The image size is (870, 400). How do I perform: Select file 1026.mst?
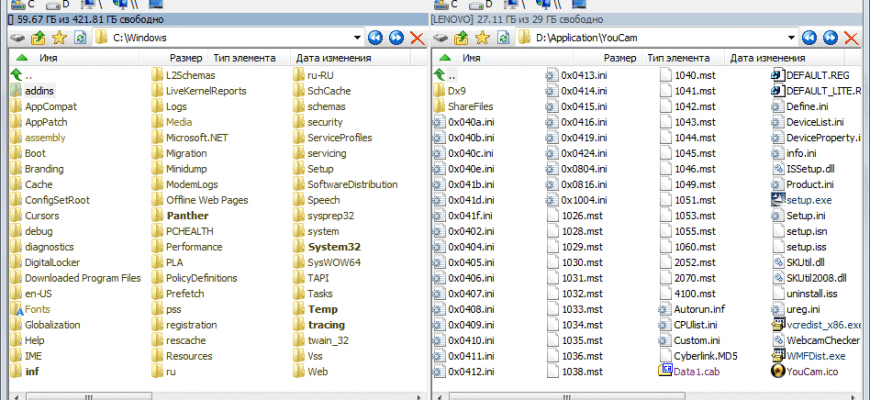pos(582,215)
